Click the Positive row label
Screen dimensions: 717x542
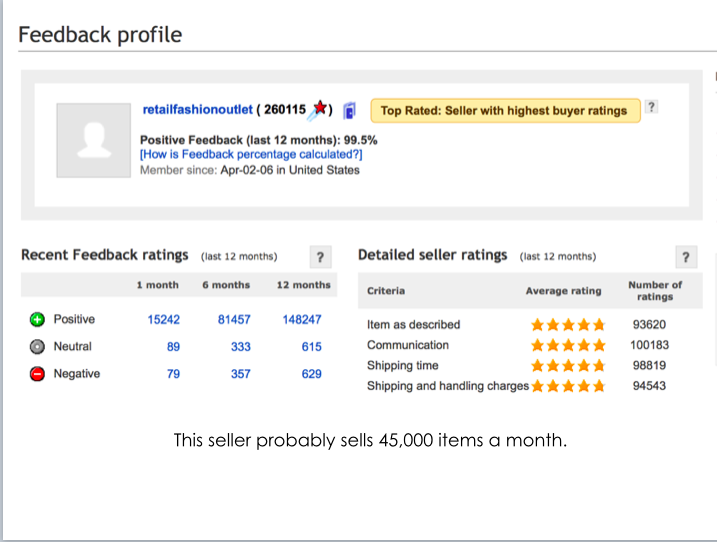[74, 319]
